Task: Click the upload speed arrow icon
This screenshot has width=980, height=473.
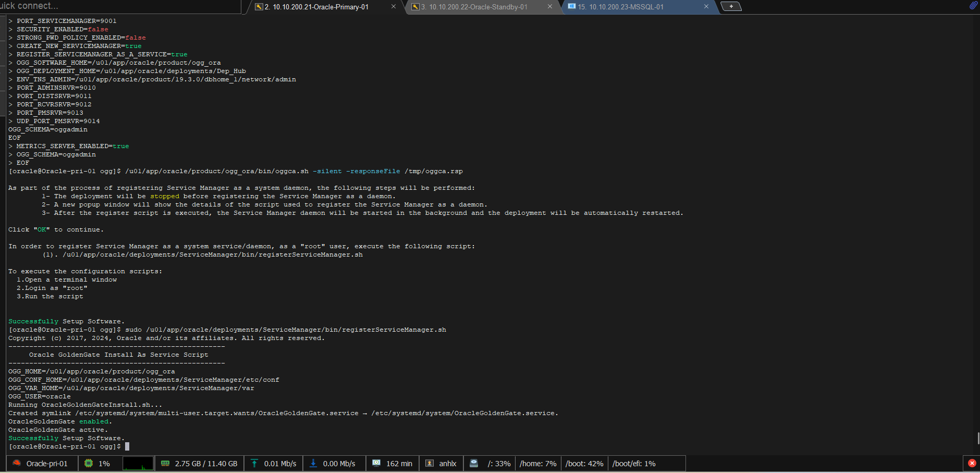Action: 254,463
